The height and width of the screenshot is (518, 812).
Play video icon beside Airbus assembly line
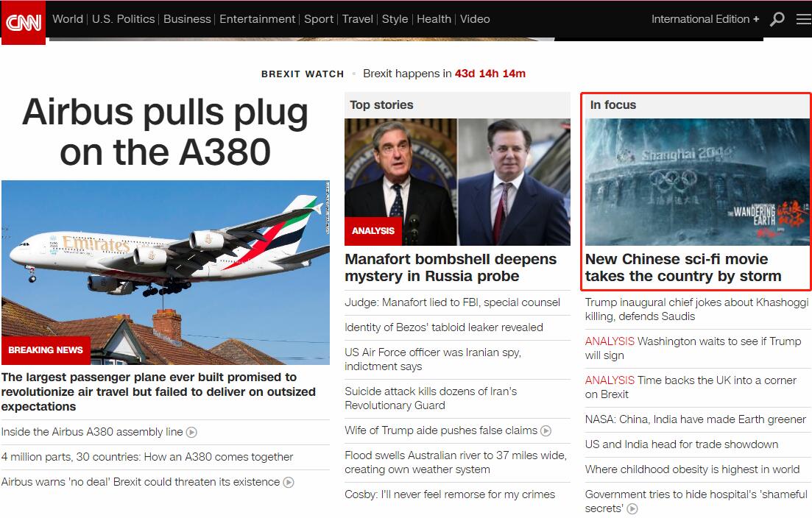point(191,432)
